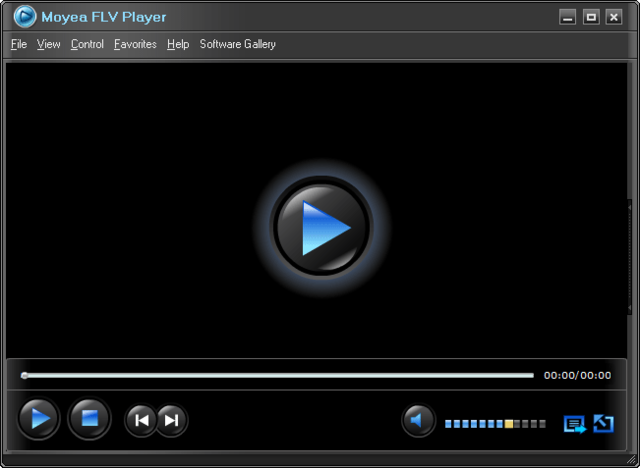640x468 pixels.
Task: Click the middle of the seek bar
Action: click(278, 375)
